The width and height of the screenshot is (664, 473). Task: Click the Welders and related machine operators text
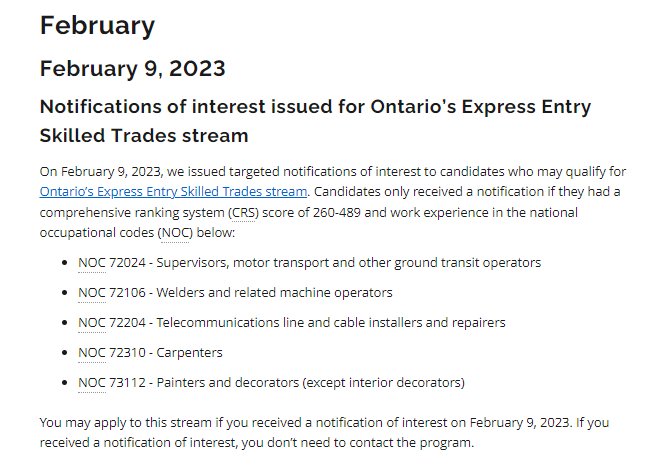point(274,293)
